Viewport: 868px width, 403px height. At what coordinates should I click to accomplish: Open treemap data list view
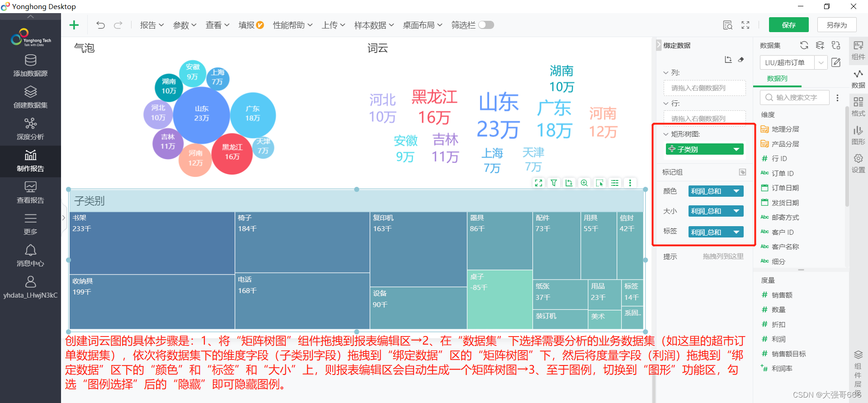[x=615, y=183]
